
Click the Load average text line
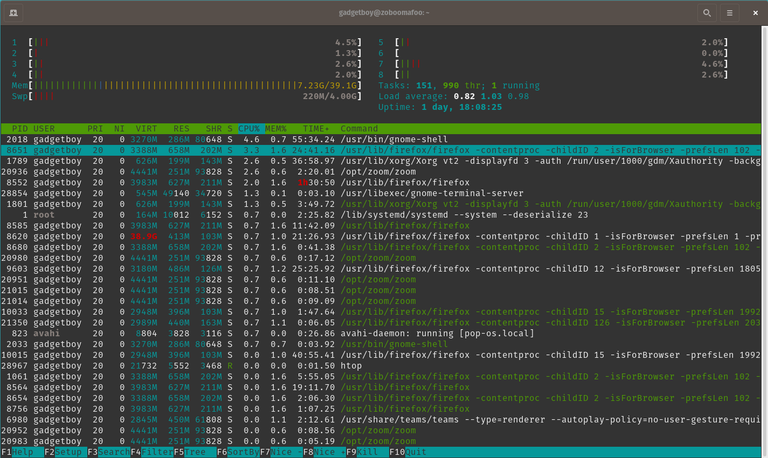click(454, 96)
